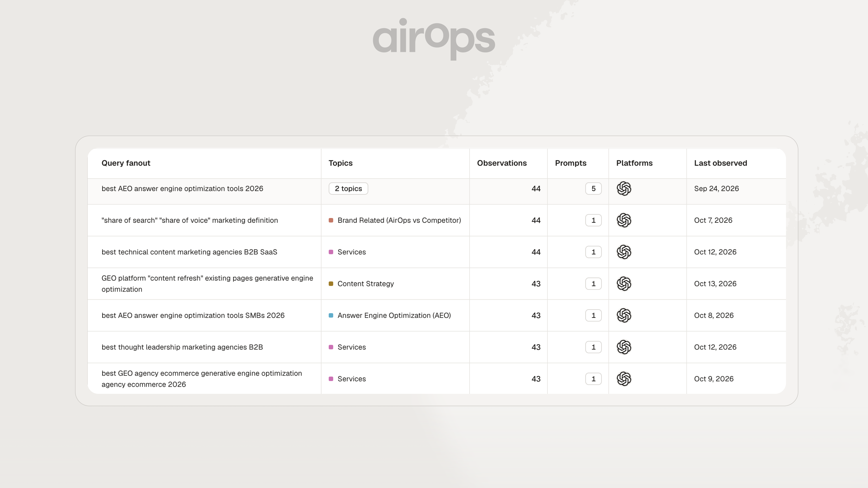Sort by the Last observed column header

(x=720, y=163)
